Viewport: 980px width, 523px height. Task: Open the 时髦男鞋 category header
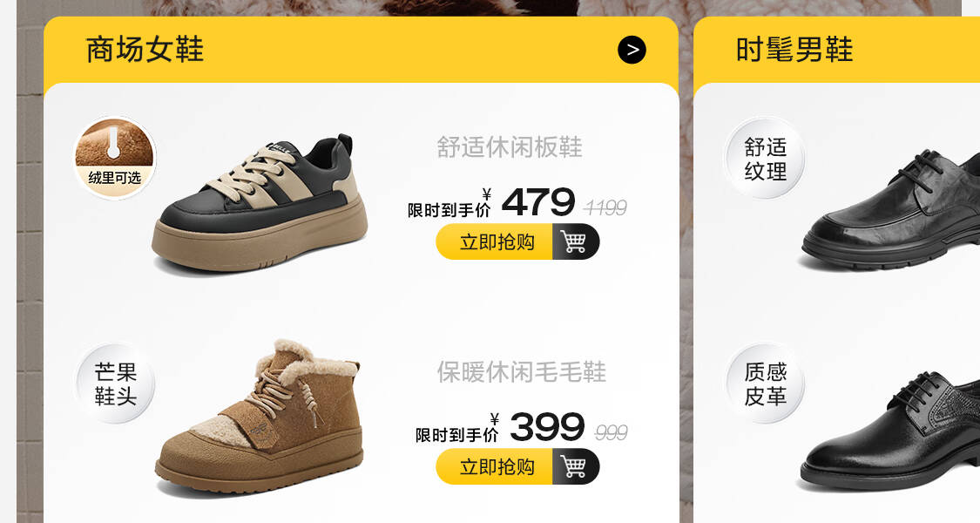[794, 50]
